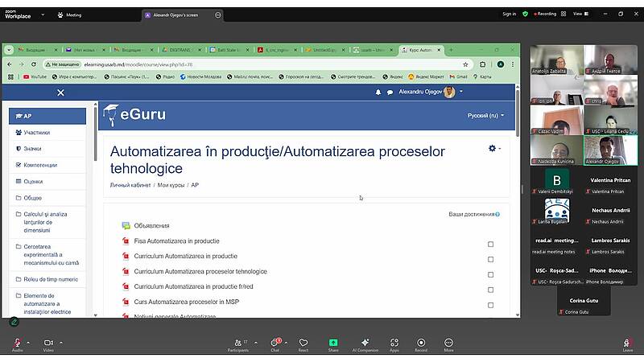The image size is (644, 362).
Task: Click the sidebar scrollbar down arrow
Action: pos(95,315)
